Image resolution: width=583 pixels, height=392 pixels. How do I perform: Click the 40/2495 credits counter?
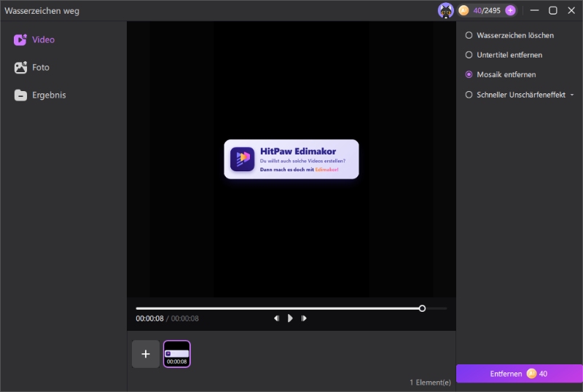click(487, 10)
